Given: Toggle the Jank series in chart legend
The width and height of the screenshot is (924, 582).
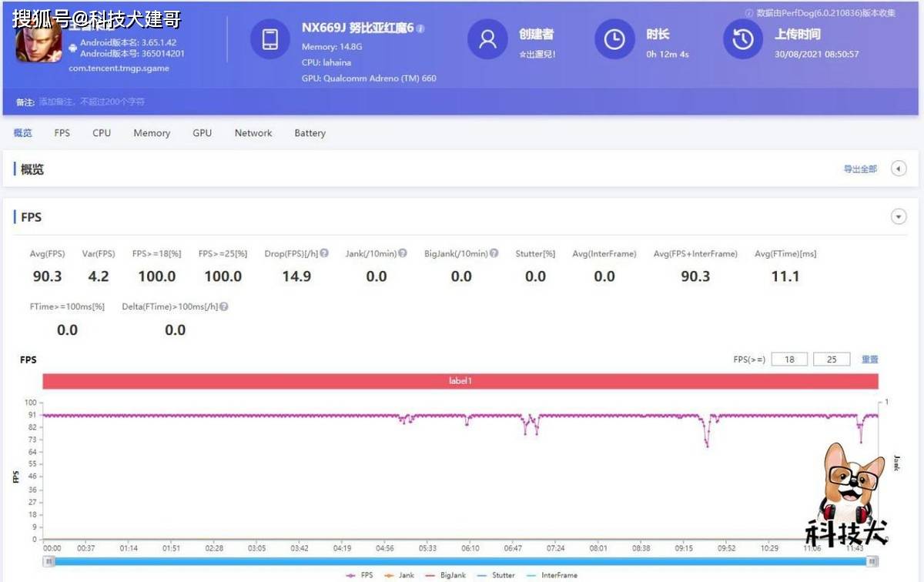Looking at the screenshot, I should coord(398,575).
